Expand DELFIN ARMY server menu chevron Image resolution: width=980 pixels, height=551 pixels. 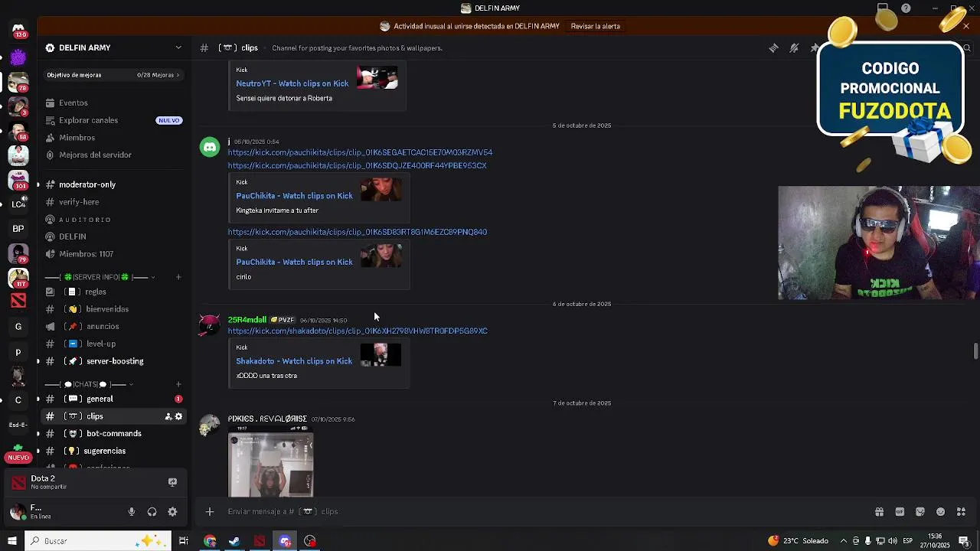(x=178, y=47)
